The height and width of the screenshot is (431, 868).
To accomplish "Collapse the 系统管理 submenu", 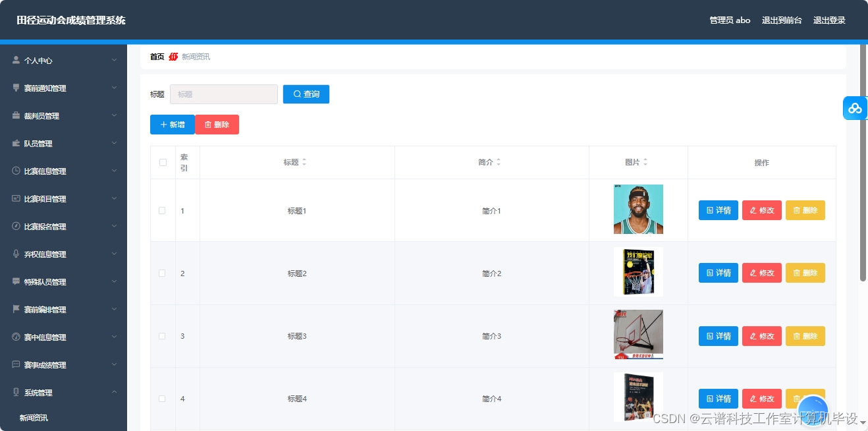I will [x=63, y=392].
